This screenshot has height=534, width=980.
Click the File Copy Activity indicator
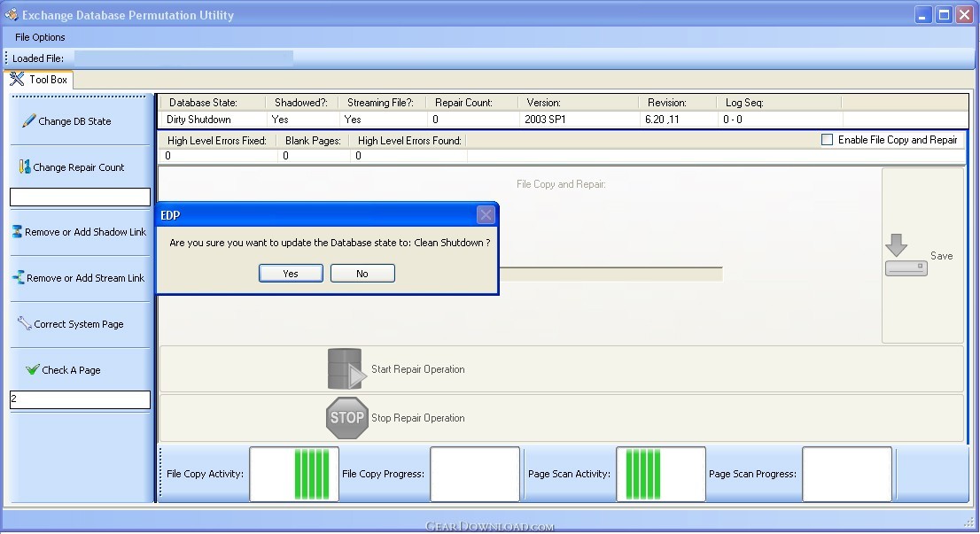(294, 474)
